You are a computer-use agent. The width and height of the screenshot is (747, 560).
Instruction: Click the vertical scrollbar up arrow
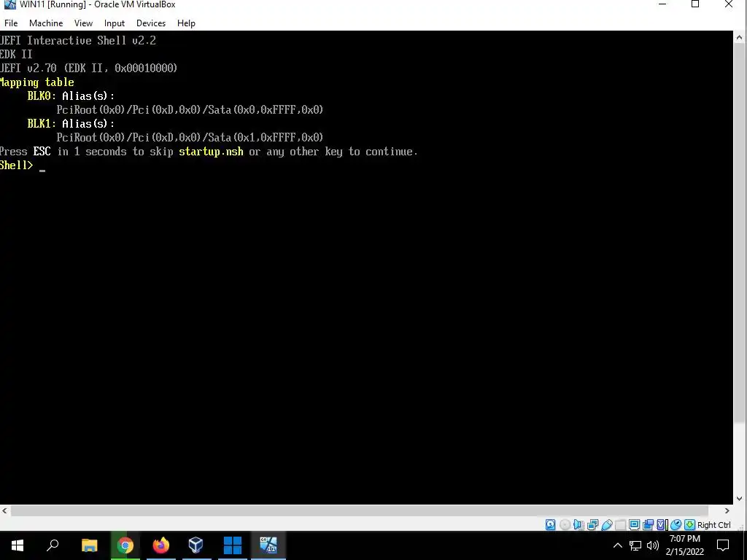point(740,37)
